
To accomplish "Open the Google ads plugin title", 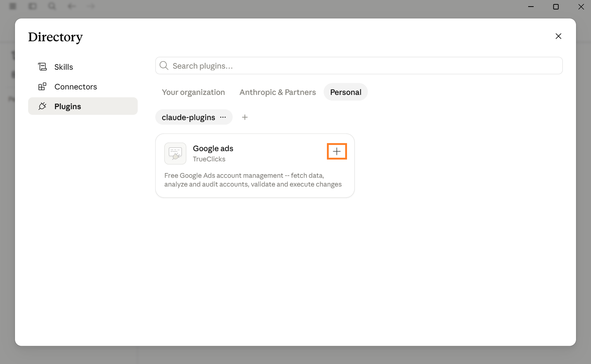I will click(213, 149).
